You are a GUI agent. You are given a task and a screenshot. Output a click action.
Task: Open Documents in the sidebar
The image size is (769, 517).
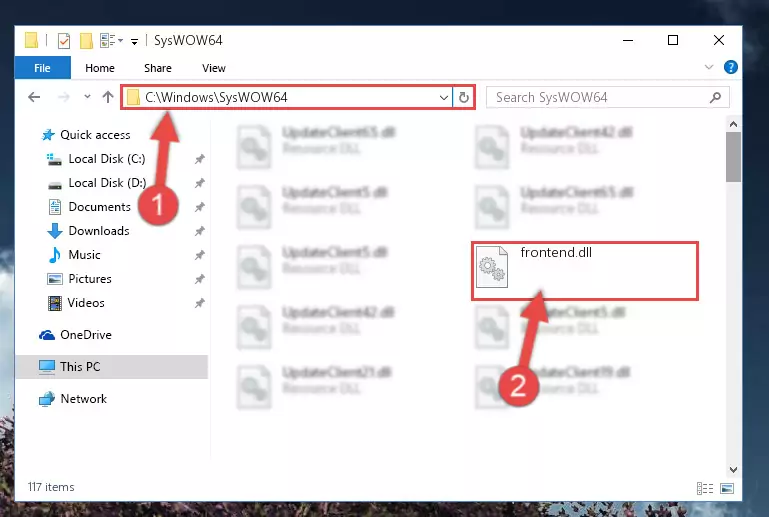(x=100, y=207)
